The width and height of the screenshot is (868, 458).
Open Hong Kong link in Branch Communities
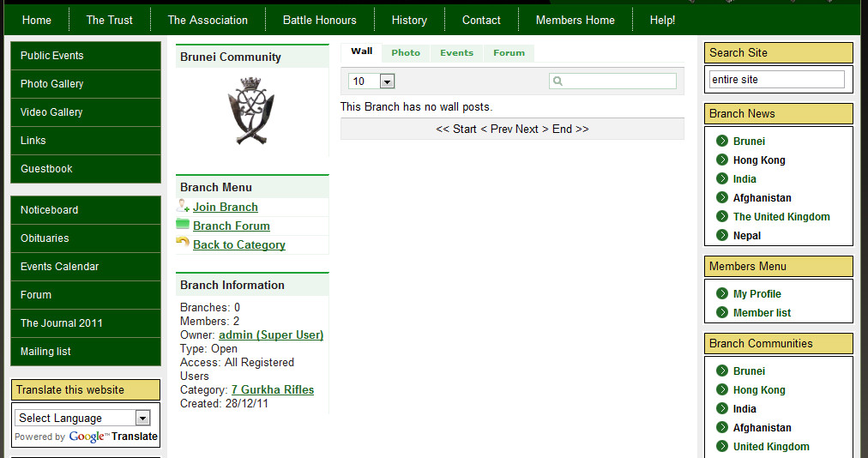tap(759, 390)
